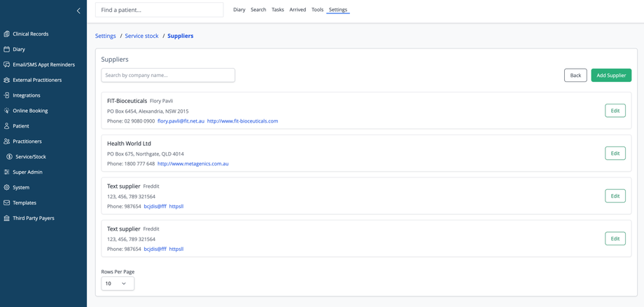Switch to the Arrived tab
Screen dimensions: 644x307
pos(297,10)
